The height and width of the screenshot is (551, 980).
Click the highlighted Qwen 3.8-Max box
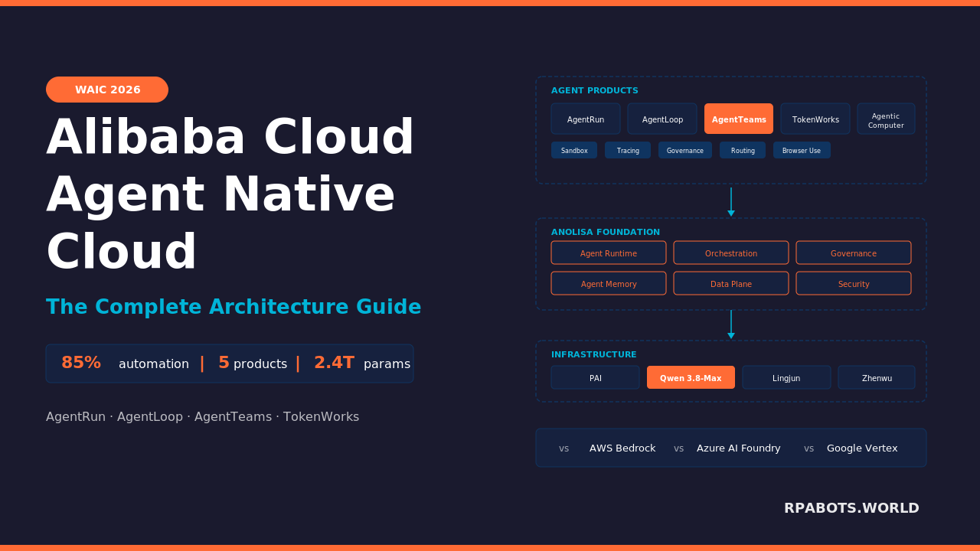(691, 377)
